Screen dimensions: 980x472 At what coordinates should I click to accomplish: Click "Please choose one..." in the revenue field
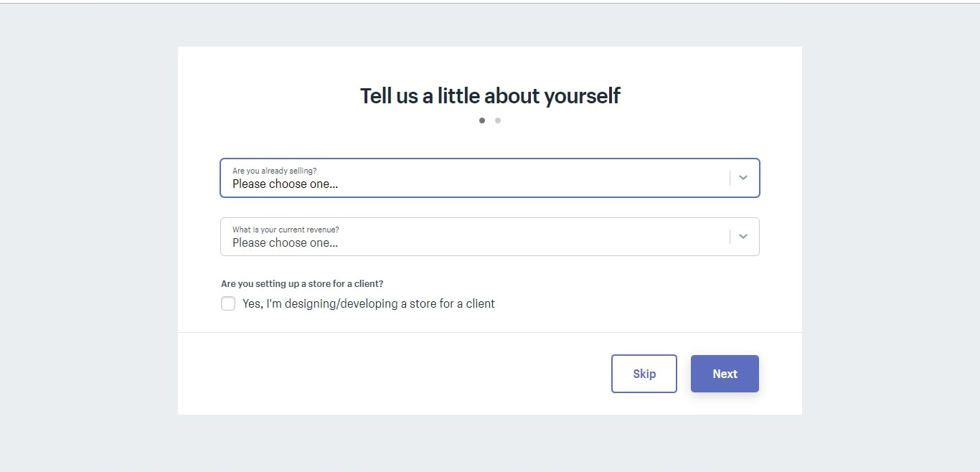[285, 242]
